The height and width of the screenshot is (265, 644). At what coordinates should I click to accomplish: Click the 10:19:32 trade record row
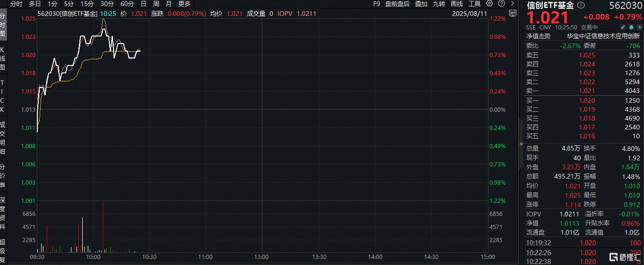click(x=583, y=243)
